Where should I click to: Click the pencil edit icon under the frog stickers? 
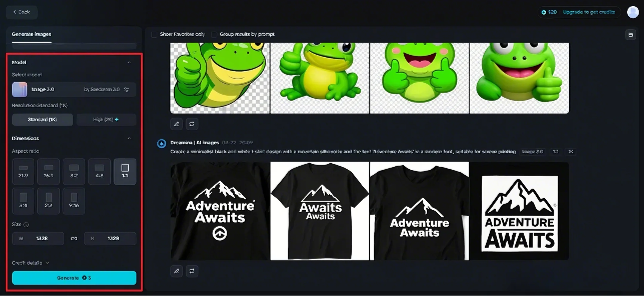[x=176, y=124]
